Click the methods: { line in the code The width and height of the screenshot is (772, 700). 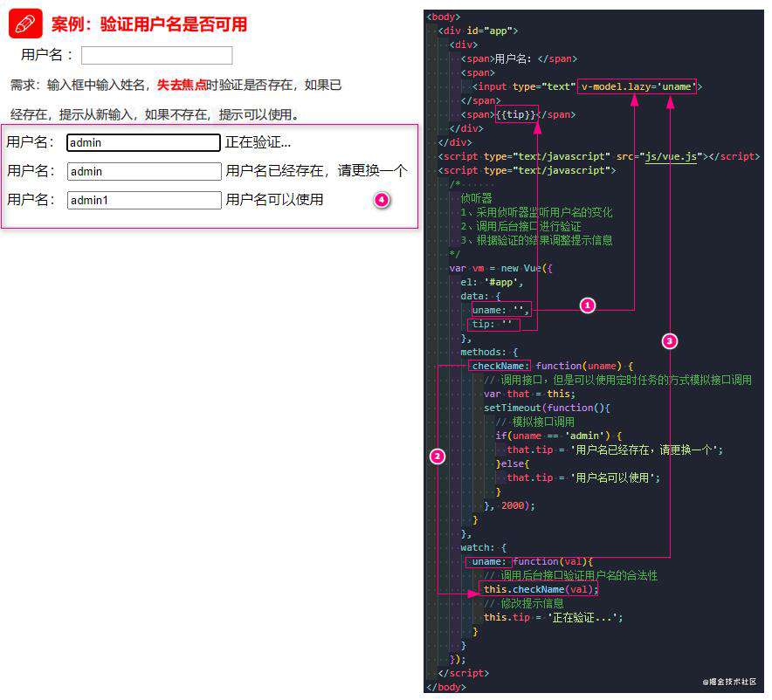tap(489, 353)
